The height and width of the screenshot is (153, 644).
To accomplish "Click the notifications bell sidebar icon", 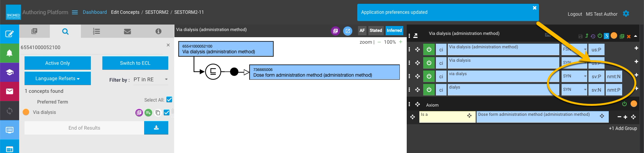I will click(10, 53).
